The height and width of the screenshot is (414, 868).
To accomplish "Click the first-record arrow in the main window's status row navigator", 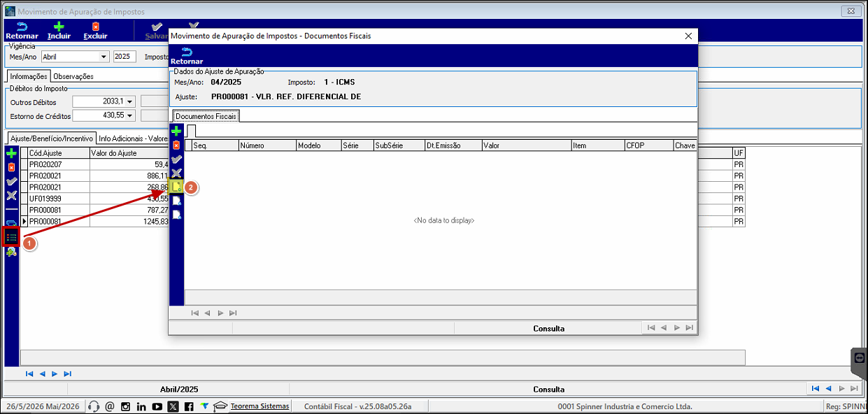I will [x=816, y=389].
